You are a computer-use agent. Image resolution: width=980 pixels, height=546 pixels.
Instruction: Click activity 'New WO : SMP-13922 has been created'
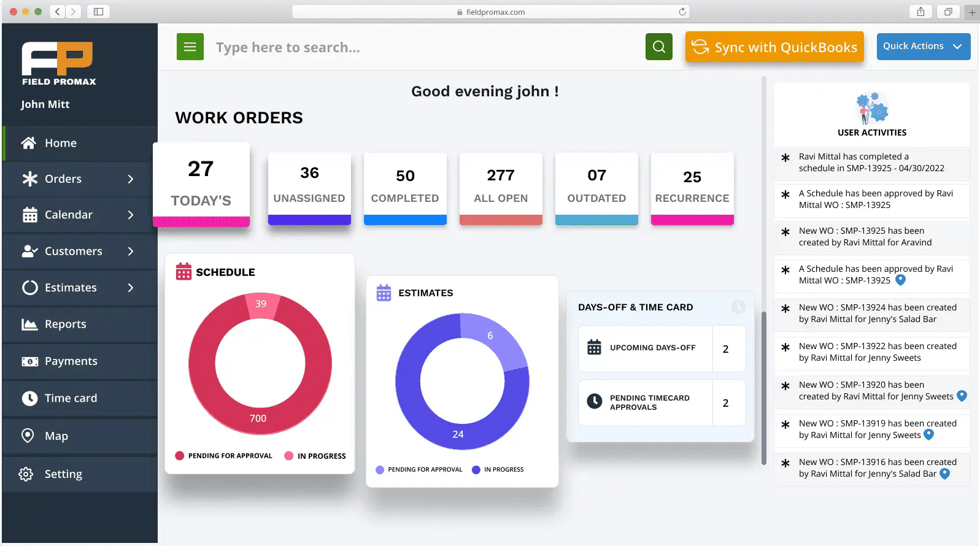pos(872,352)
